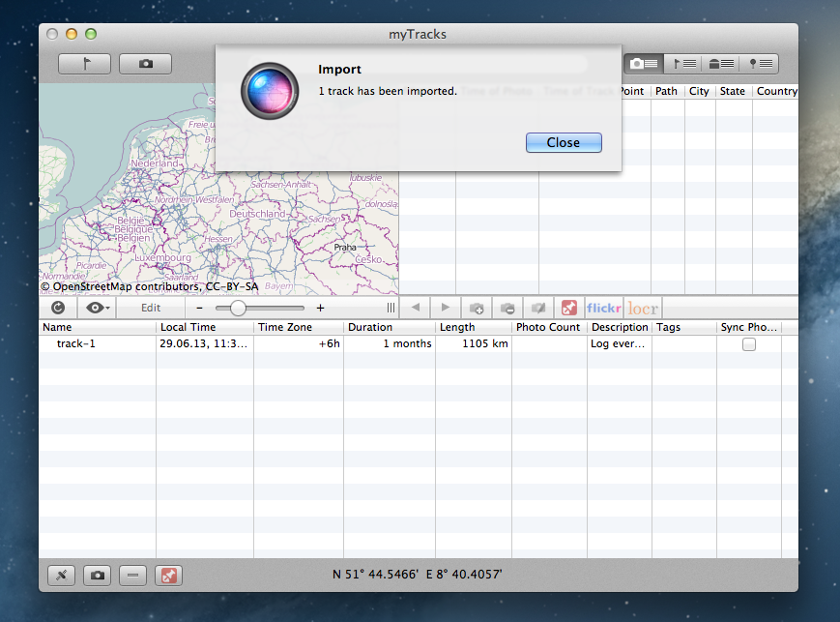Click the red satellite icon beside Flickr
The image size is (840, 622).
pos(569,308)
